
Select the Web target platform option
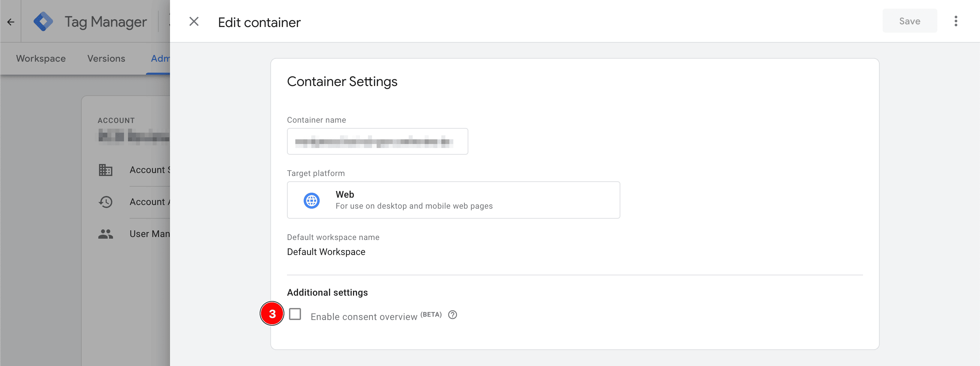(x=453, y=200)
